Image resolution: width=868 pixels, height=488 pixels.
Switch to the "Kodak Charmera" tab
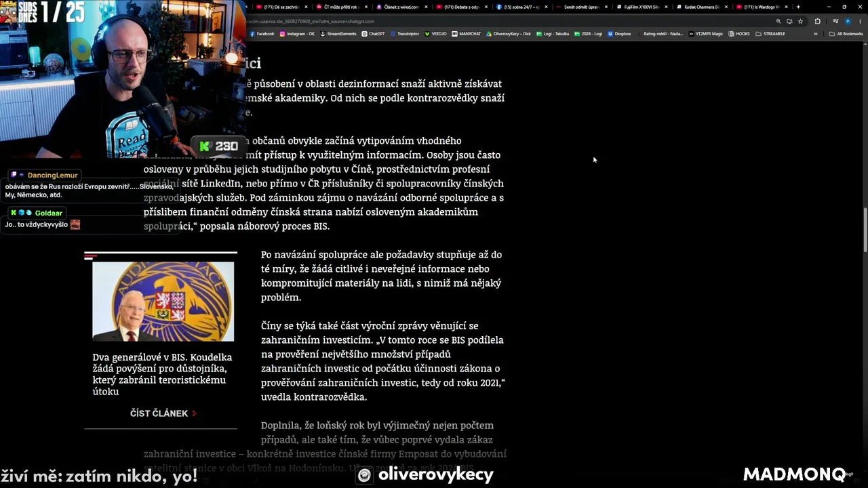pos(699,7)
